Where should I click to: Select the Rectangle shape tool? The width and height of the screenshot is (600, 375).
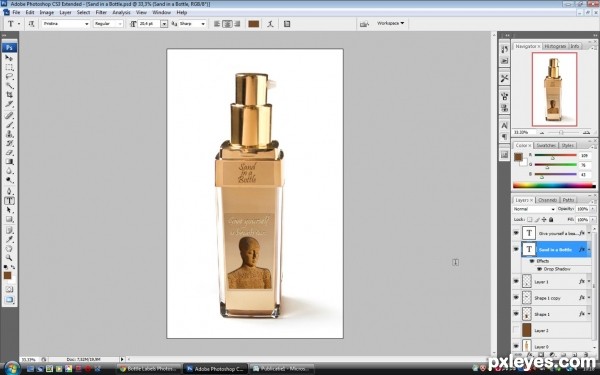[9, 219]
